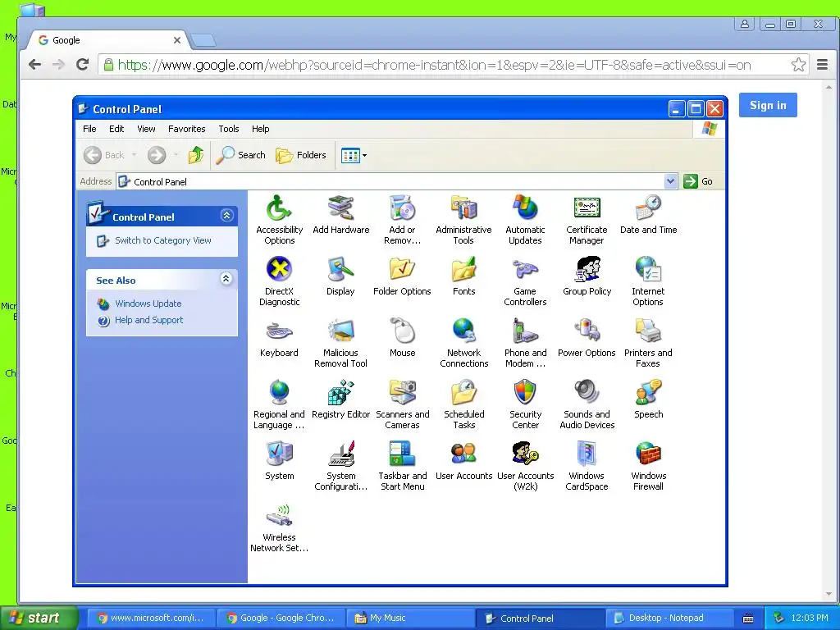
Task: Open the View menu
Action: [146, 129]
